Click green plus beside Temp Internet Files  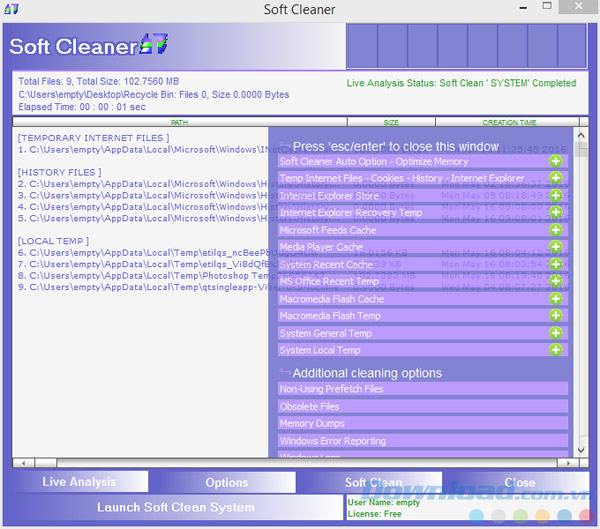pyautogui.click(x=556, y=178)
